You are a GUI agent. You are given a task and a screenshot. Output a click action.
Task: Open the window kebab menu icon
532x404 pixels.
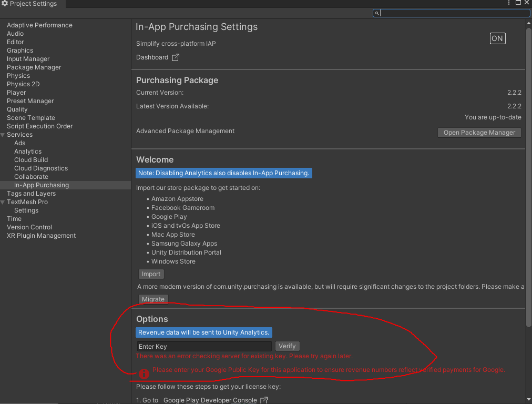click(509, 3)
